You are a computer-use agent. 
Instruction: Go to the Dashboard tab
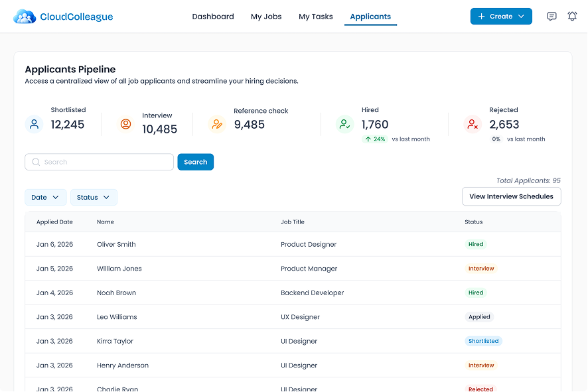(x=213, y=17)
